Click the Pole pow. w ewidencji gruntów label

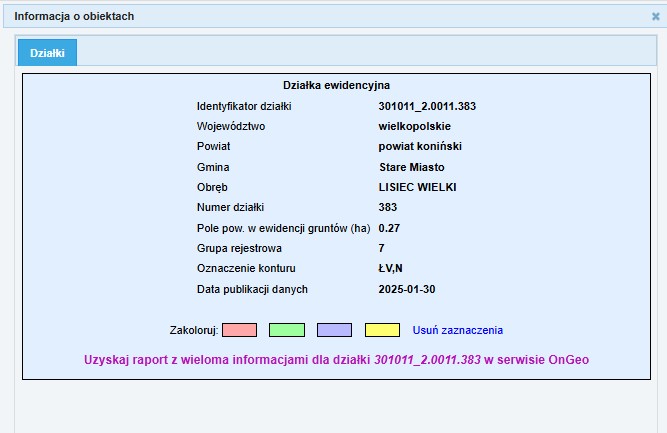point(284,228)
